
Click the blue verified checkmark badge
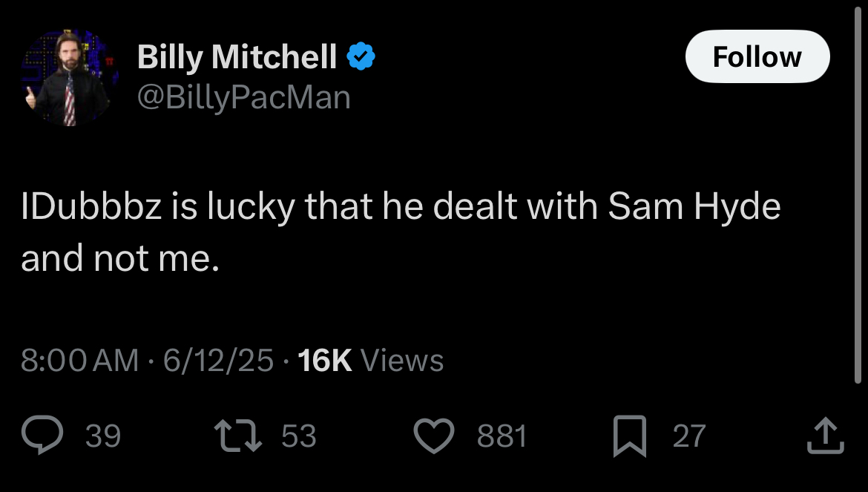[x=361, y=56]
